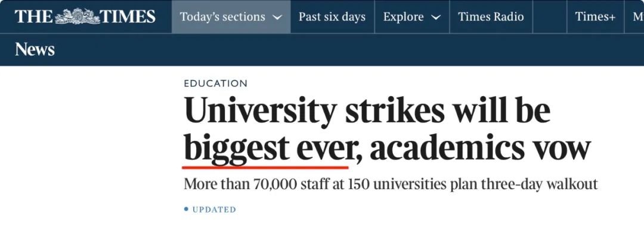Click the blank nav cell between Times Radio and Times+

550,17
